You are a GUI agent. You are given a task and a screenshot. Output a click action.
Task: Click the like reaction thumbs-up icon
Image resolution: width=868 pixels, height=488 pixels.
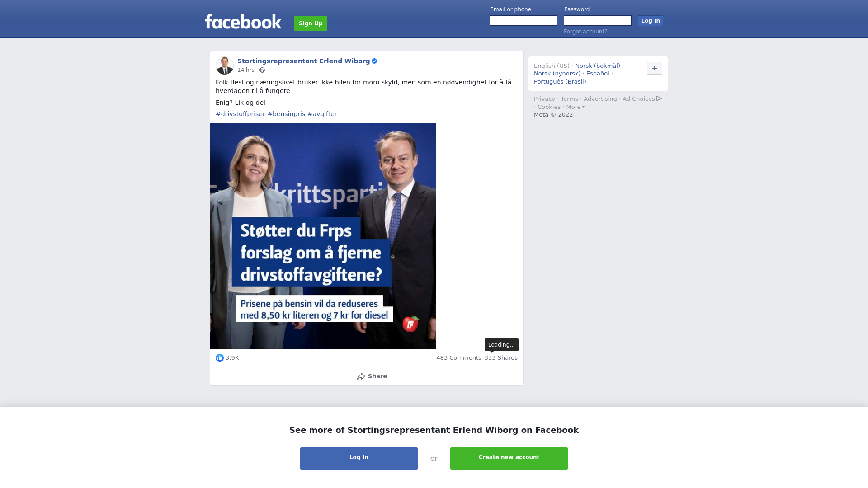tap(220, 358)
